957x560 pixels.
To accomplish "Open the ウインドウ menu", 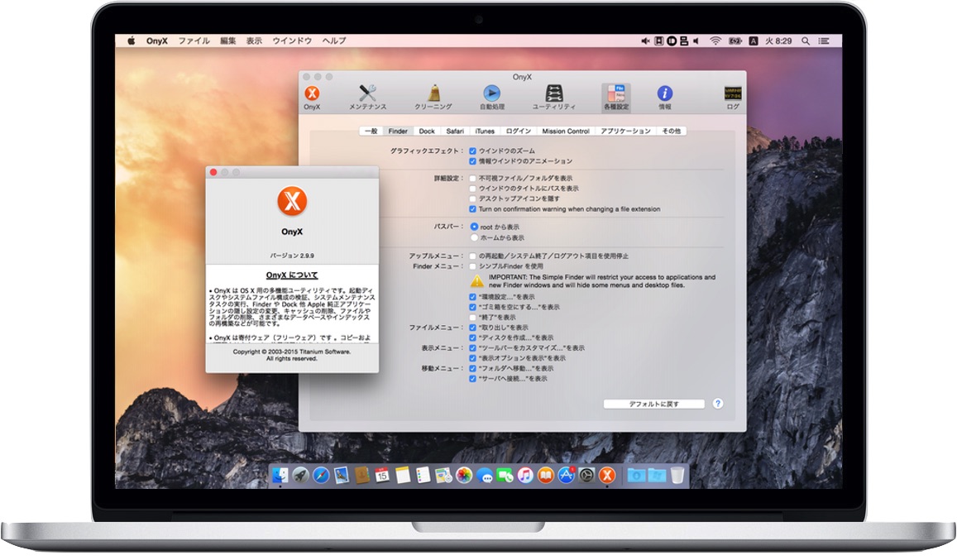I will point(292,41).
